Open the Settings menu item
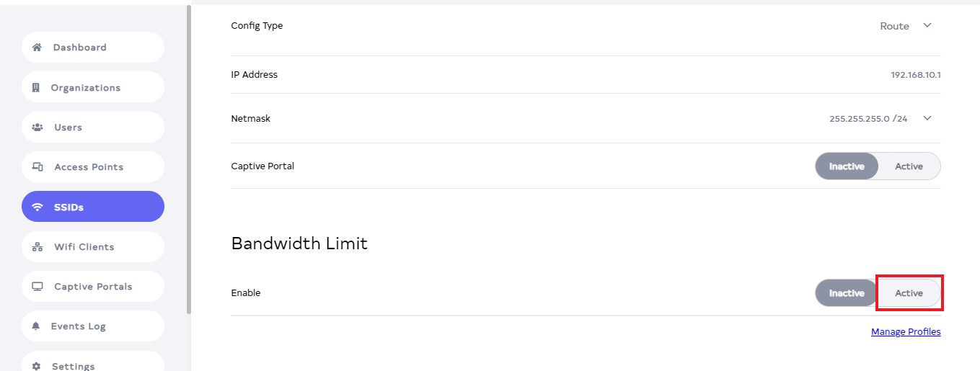 coord(73,366)
